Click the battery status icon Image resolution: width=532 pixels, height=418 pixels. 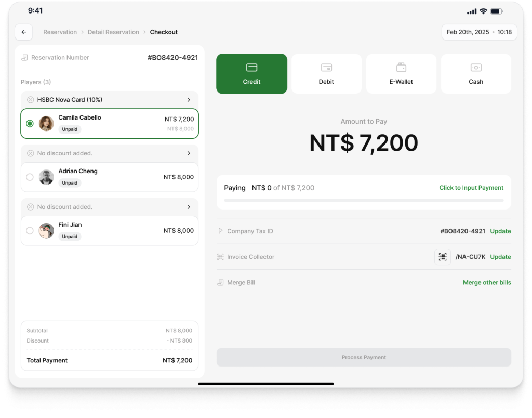coord(496,11)
